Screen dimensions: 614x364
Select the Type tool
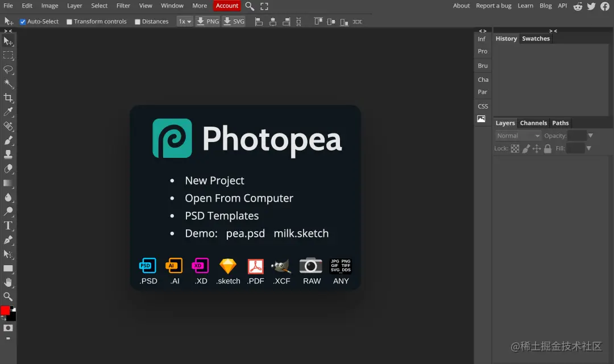point(8,225)
